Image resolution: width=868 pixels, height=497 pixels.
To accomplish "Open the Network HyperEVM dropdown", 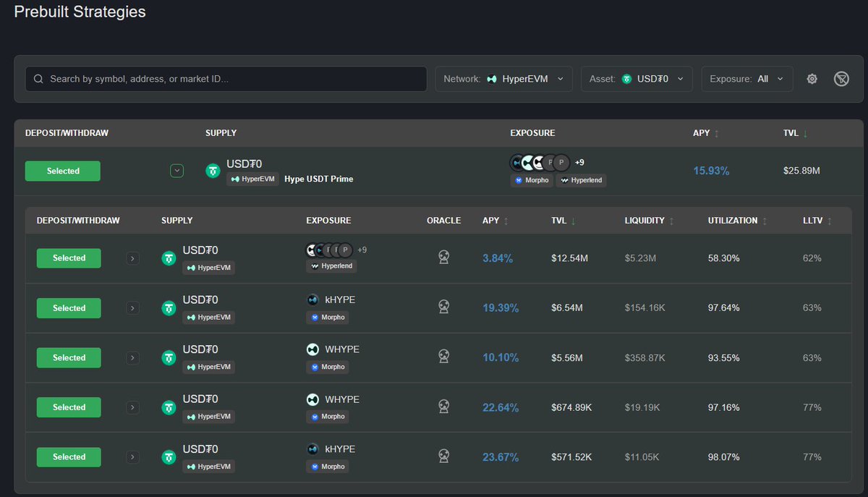I will click(503, 79).
